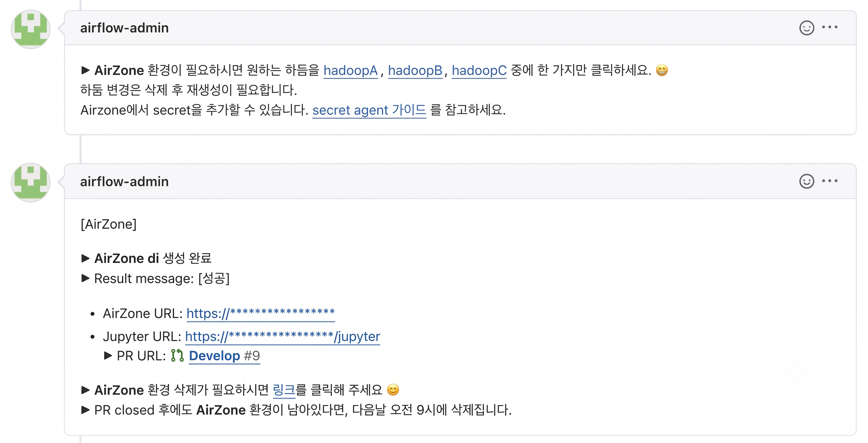
Task: Click airflow-admin avatar on first comment
Action: point(31,29)
